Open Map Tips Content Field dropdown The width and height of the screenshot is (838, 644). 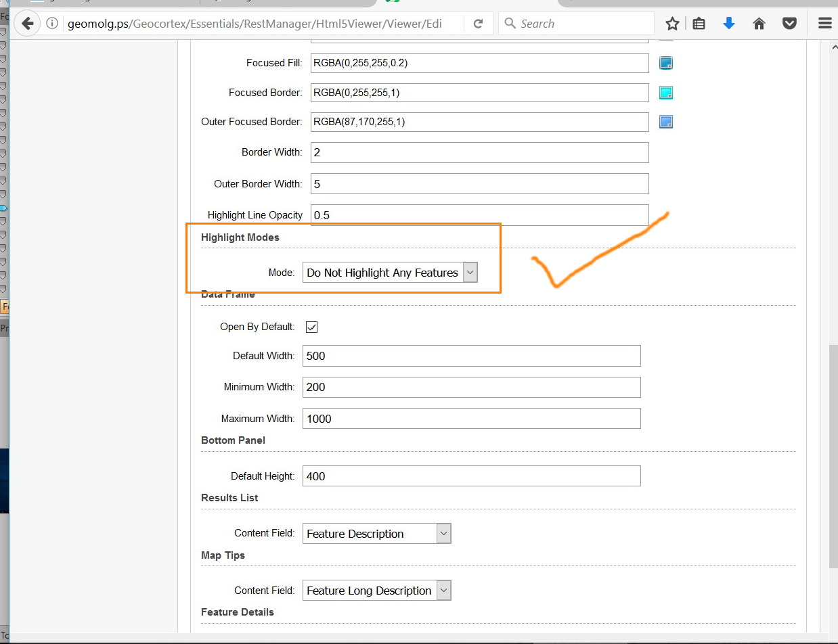coord(376,591)
